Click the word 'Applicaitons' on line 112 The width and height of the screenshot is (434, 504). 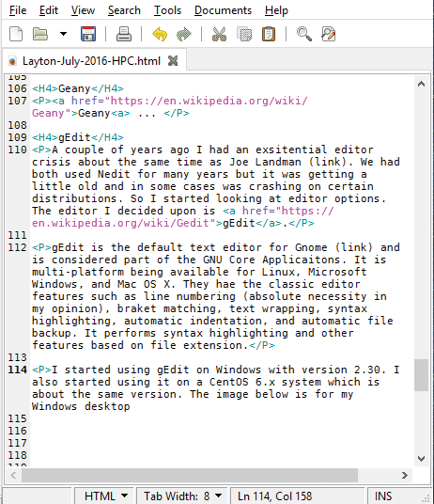[x=304, y=260]
